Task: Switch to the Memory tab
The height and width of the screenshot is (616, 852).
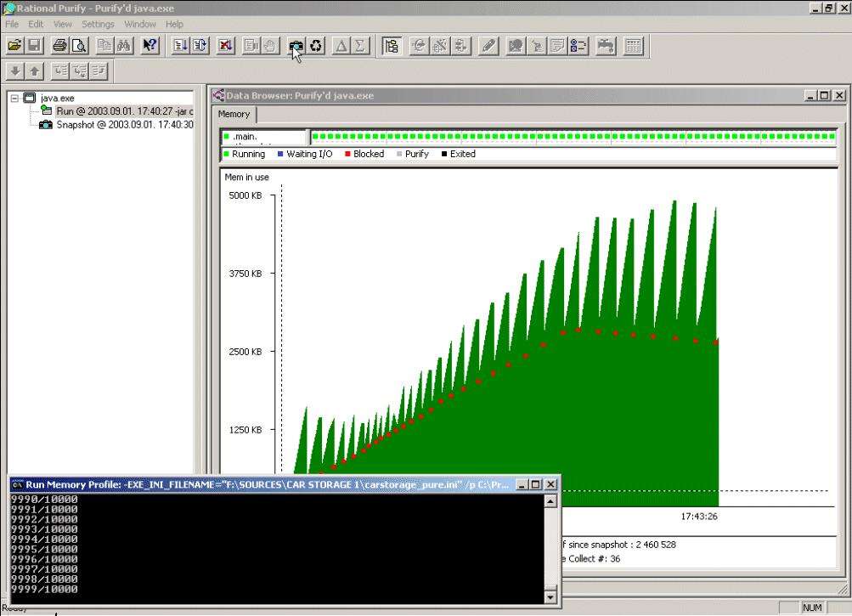Action: coord(234,114)
